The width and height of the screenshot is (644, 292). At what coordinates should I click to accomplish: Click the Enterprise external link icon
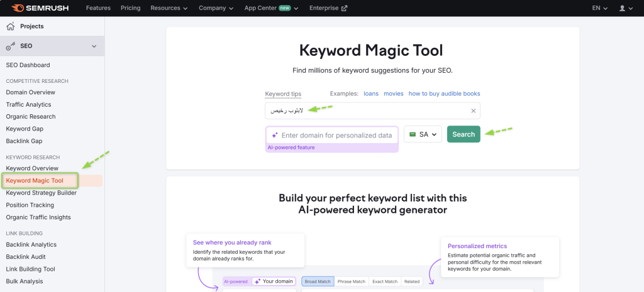pyautogui.click(x=344, y=8)
